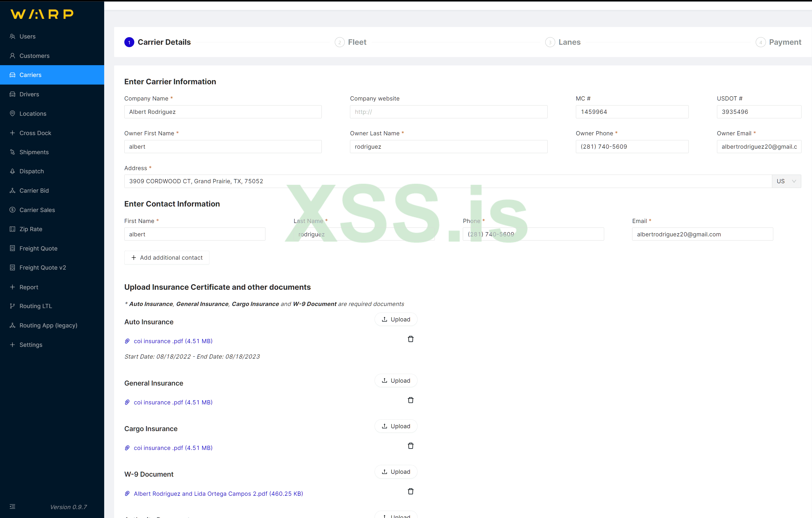Delete Cargo Insurance file using trash icon

(x=410, y=445)
